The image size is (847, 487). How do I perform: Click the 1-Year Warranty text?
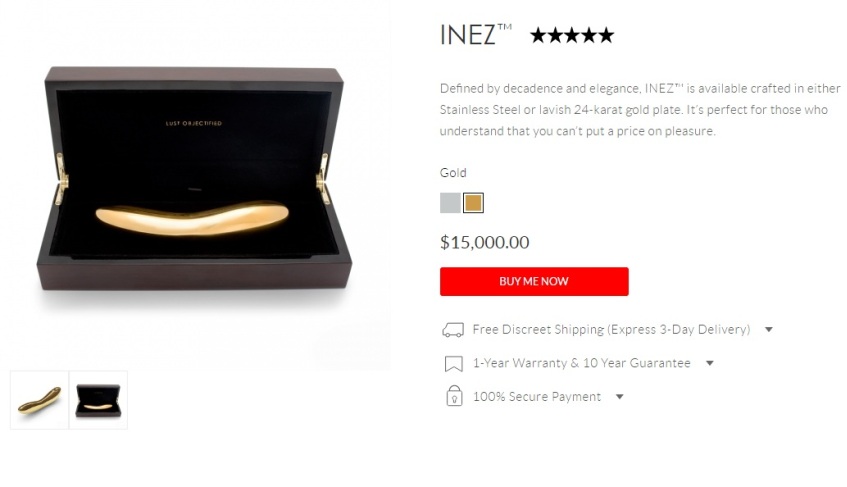[x=582, y=363]
